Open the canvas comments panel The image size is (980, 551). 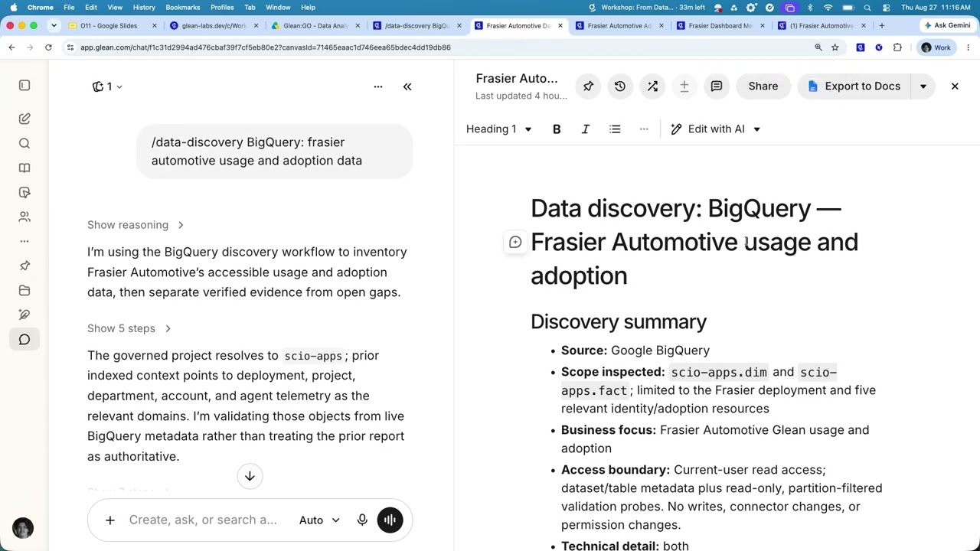pos(717,86)
